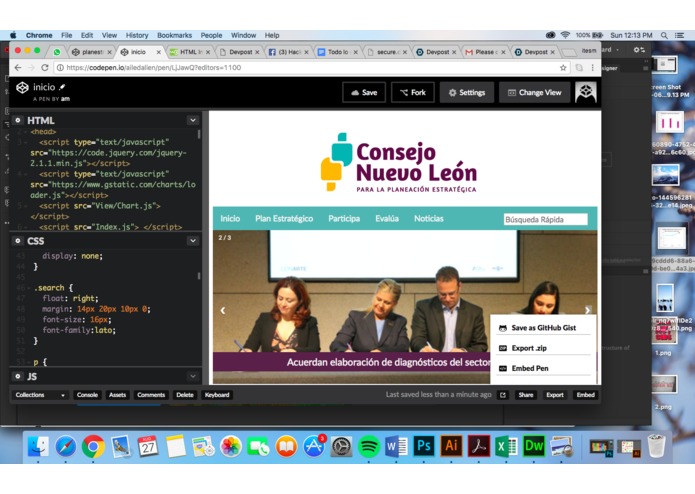Open System Preferences from the dock
695x494 pixels.
pos(341,446)
